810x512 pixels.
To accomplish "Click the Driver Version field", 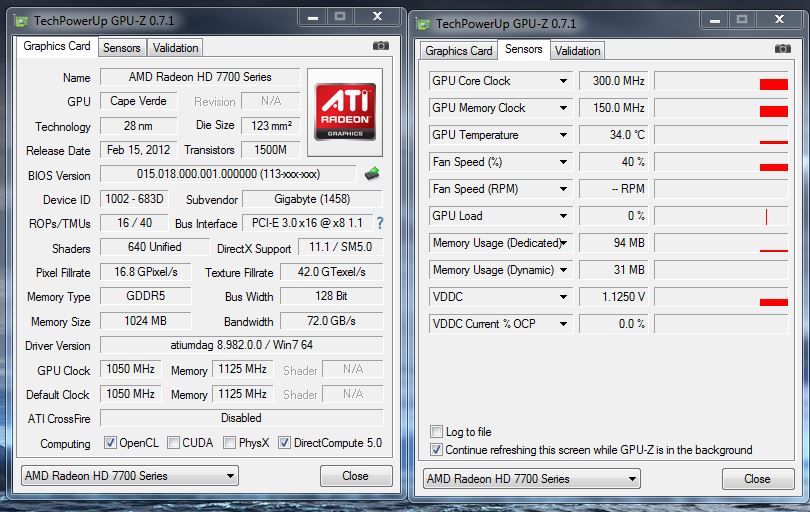I will click(x=241, y=345).
